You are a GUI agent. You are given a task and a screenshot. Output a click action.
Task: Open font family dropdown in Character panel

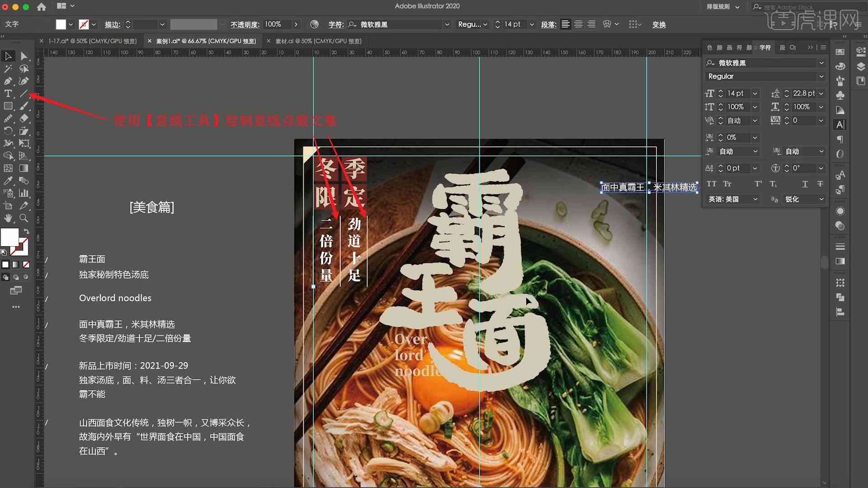point(821,63)
